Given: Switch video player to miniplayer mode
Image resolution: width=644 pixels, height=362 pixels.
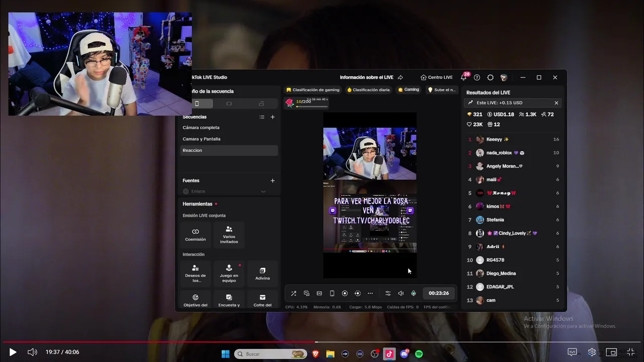Looking at the screenshot, I should click(611, 352).
